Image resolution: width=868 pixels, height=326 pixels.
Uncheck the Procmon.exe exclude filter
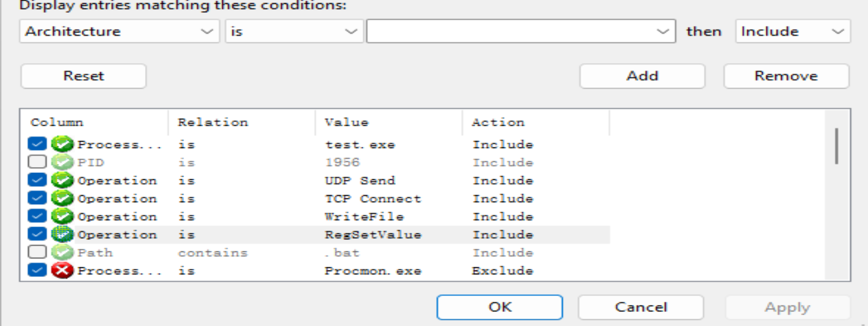pyautogui.click(x=38, y=270)
